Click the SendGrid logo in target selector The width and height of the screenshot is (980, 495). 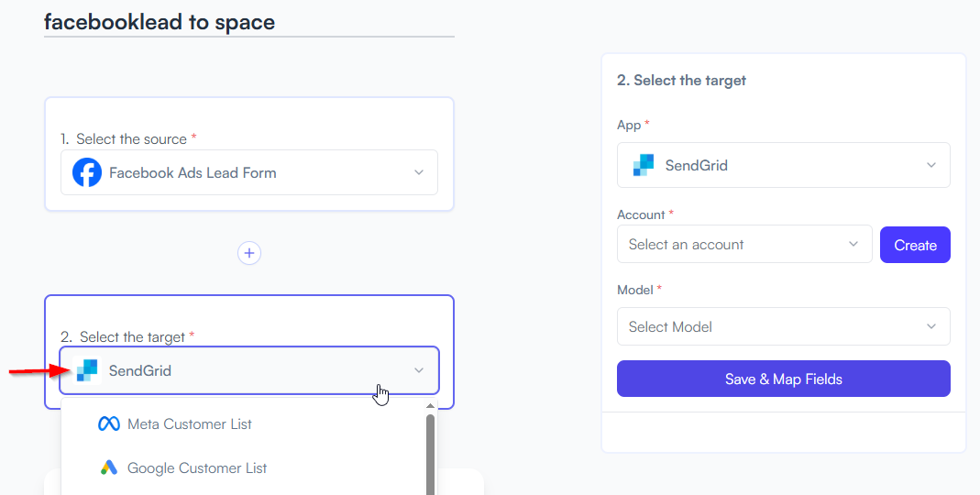[87, 370]
